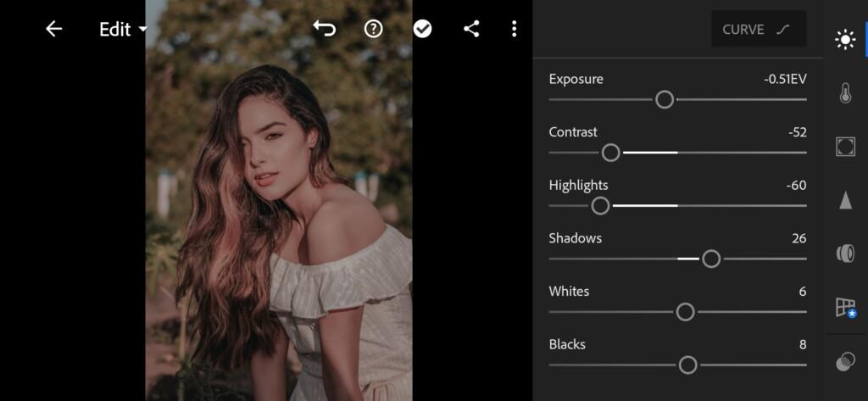Open the Edit mode dropdown
Image resolution: width=868 pixels, height=401 pixels.
[x=123, y=30]
